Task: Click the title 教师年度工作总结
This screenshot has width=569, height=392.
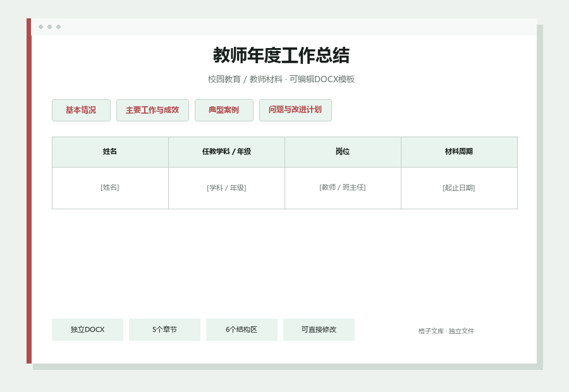Action: point(281,56)
